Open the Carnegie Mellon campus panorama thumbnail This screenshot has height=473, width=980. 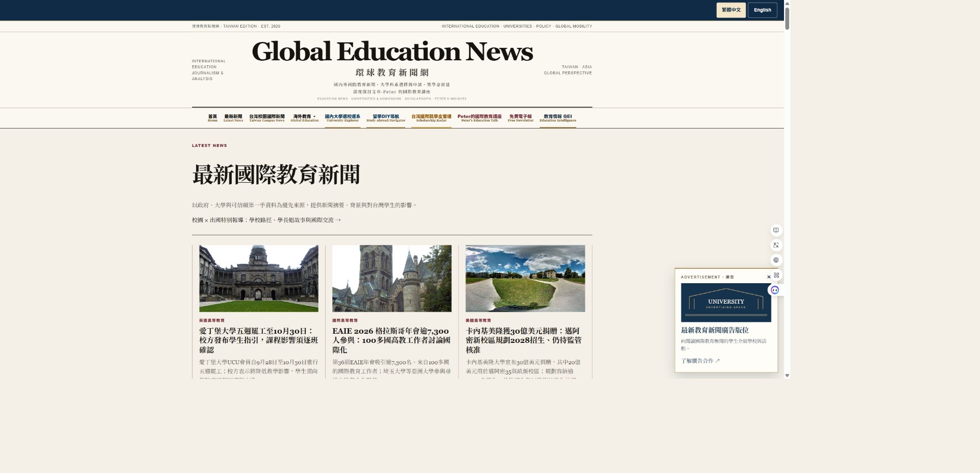coord(525,278)
